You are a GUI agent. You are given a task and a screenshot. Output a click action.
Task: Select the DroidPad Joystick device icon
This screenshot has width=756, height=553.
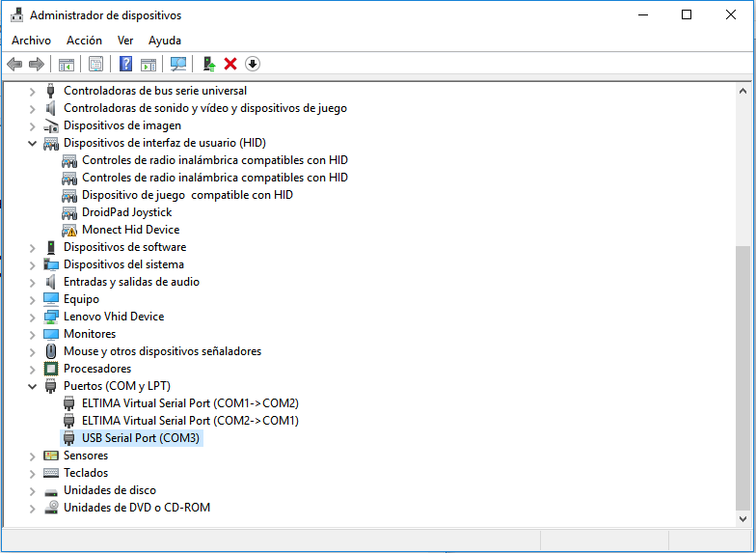point(69,212)
